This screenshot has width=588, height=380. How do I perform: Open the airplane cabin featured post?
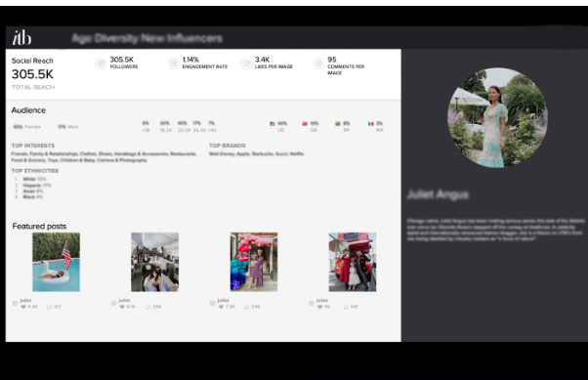pos(155,262)
